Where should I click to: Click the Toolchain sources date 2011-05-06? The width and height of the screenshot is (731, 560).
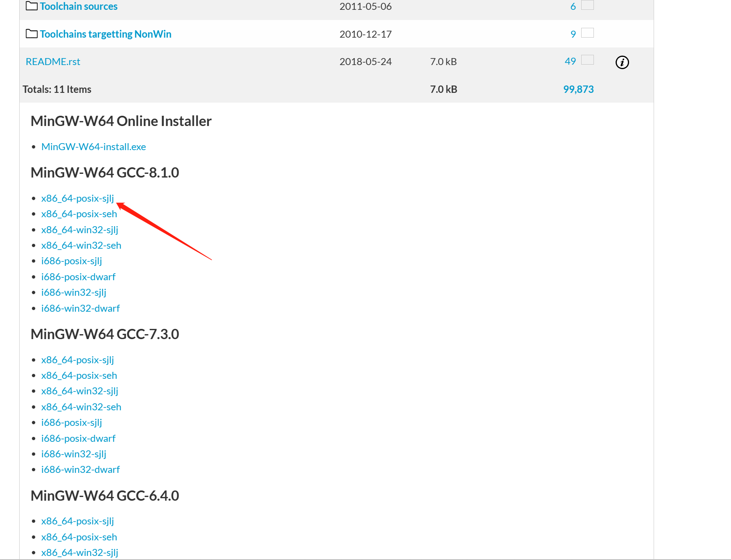coord(365,7)
